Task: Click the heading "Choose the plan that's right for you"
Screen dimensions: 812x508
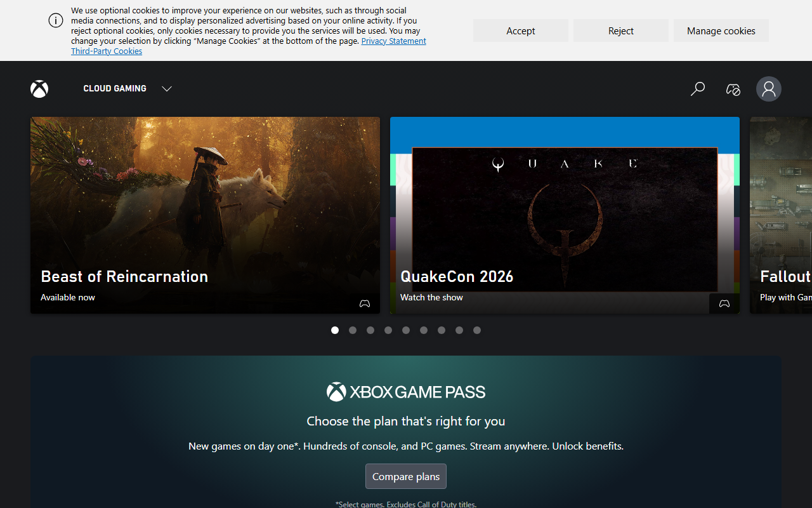Action: click(406, 421)
